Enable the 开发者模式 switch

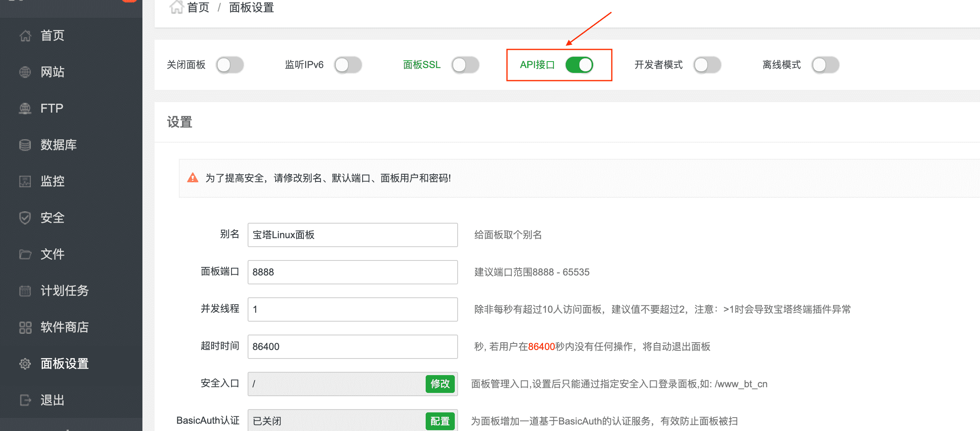[x=707, y=65]
